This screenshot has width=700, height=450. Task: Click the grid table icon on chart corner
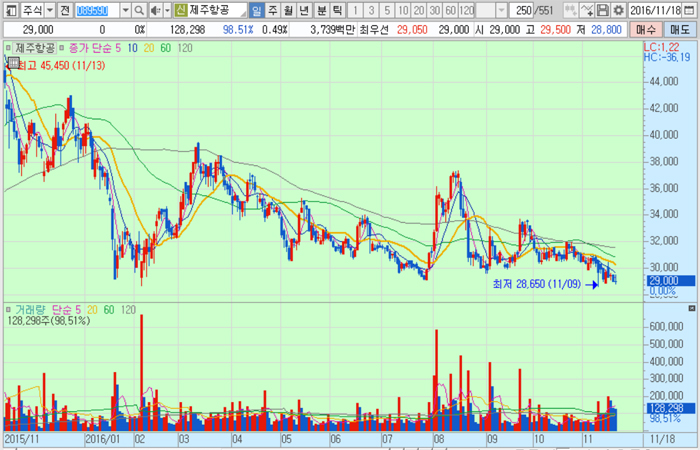tap(12, 62)
